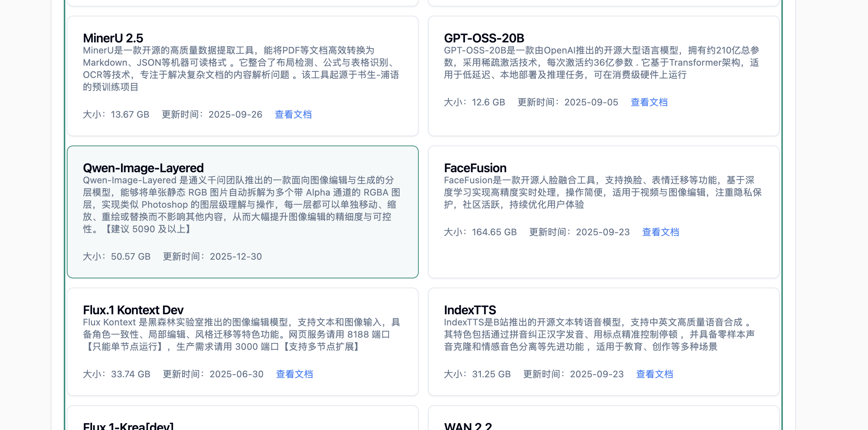Image resolution: width=868 pixels, height=430 pixels.
Task: Click the FaceFusion heading
Action: (x=475, y=168)
